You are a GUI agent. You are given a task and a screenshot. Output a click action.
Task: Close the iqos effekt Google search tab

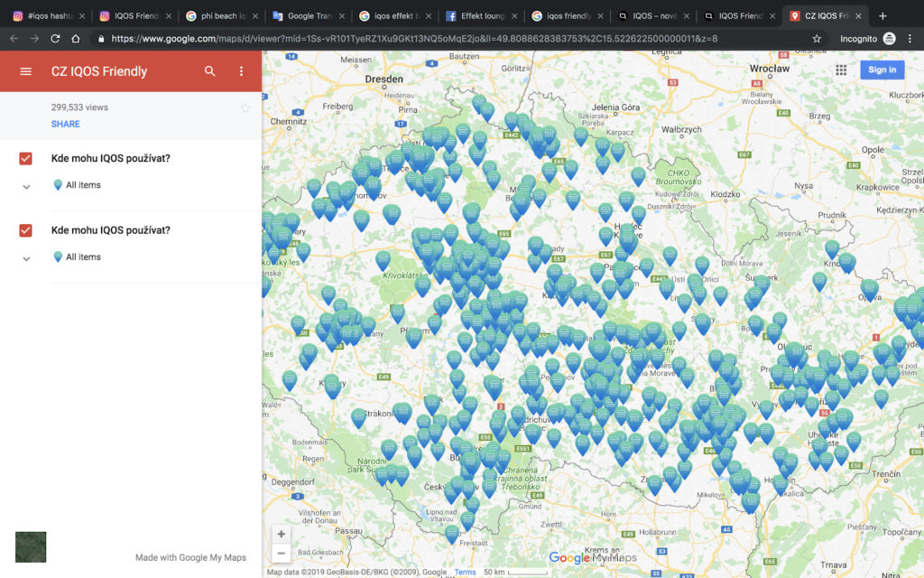click(429, 16)
